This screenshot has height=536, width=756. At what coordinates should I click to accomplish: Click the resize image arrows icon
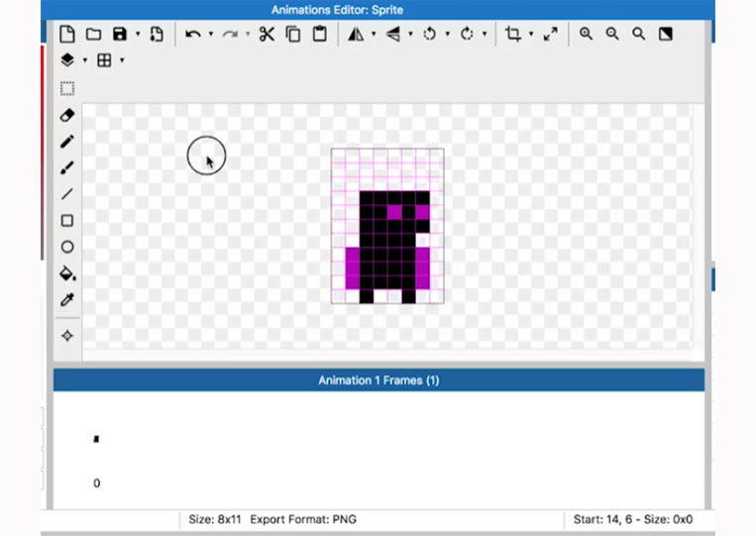(x=550, y=35)
